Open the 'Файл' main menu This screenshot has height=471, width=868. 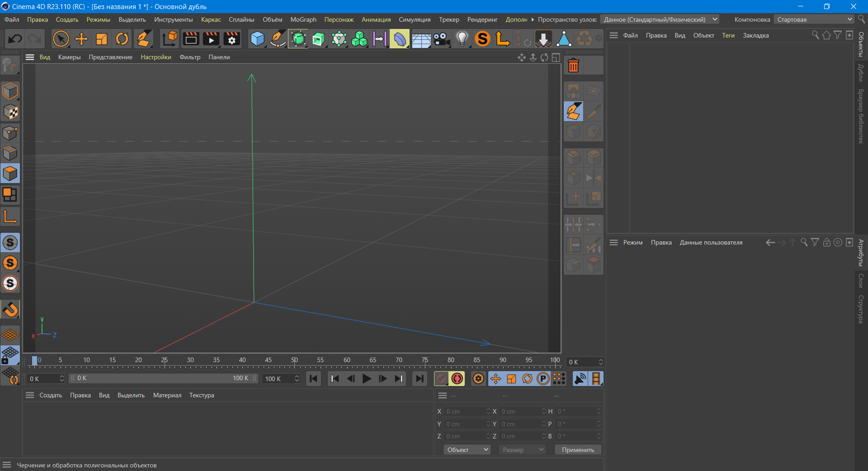(12, 19)
